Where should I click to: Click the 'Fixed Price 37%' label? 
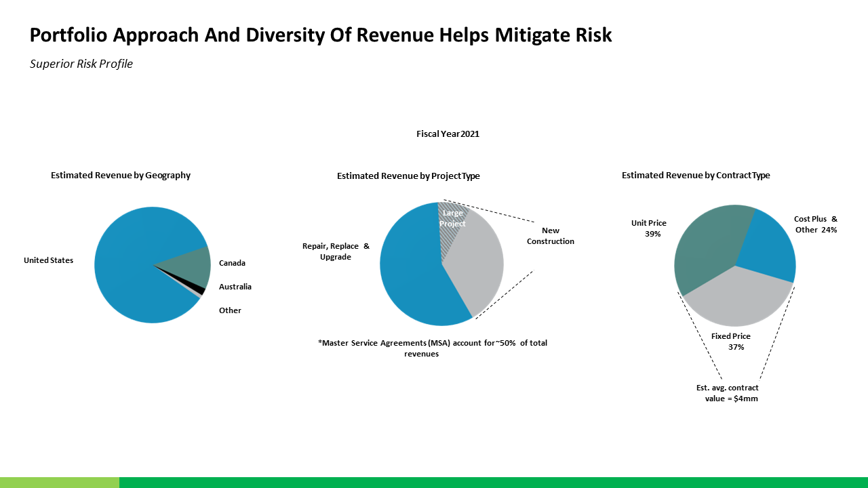click(x=731, y=342)
